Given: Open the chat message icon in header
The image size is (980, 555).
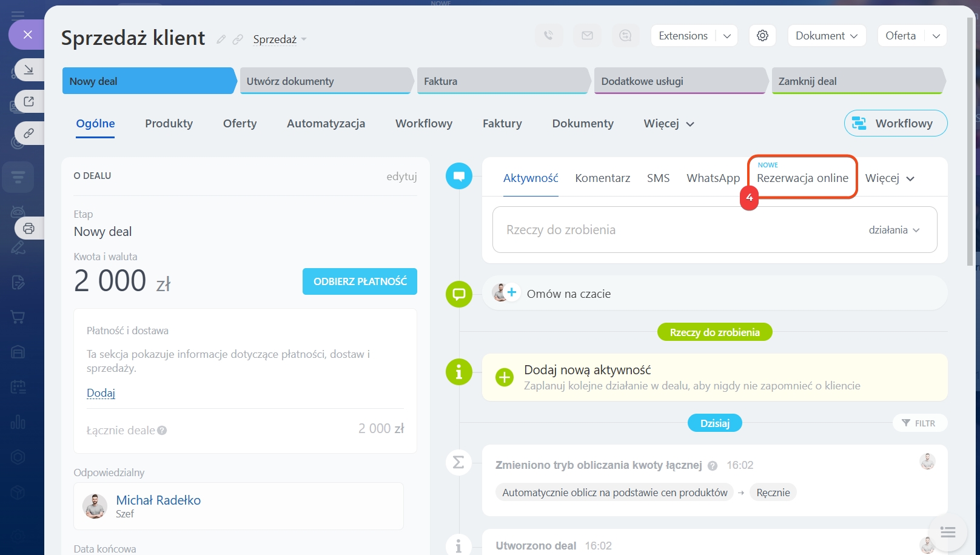Looking at the screenshot, I should (x=625, y=36).
